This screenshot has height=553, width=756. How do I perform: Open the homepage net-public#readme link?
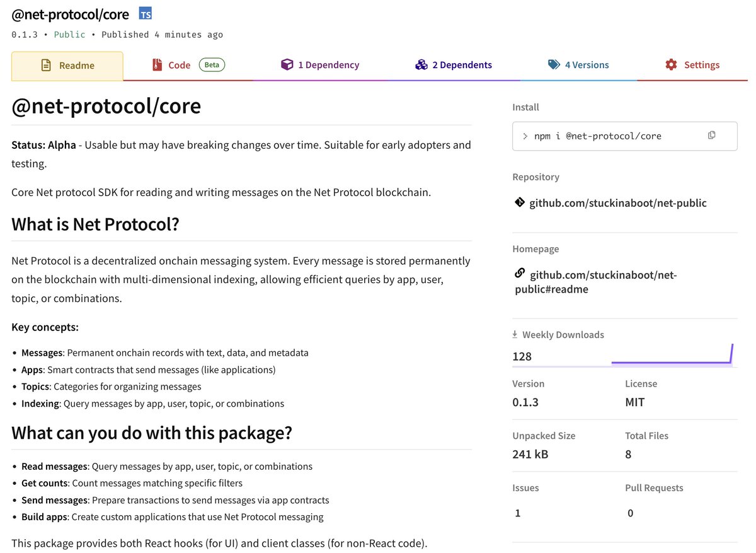click(x=596, y=282)
